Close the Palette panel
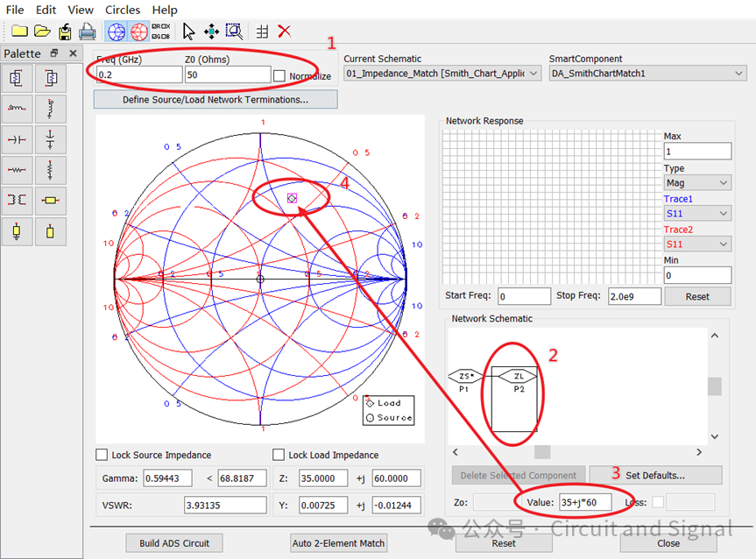 [73, 53]
